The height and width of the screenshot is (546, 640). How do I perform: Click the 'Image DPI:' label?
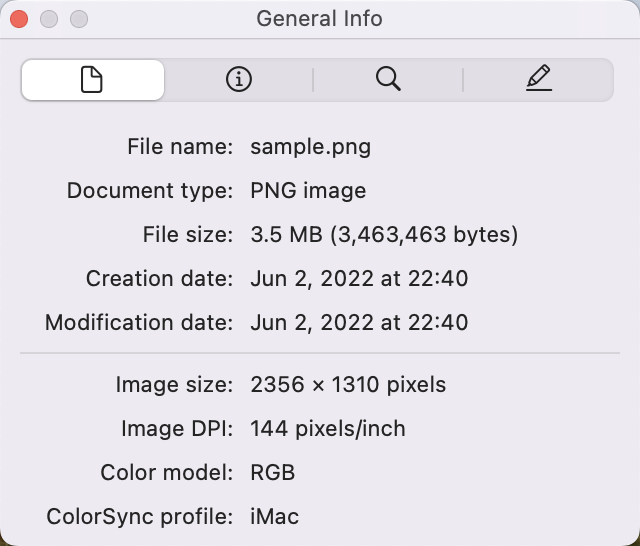click(177, 429)
